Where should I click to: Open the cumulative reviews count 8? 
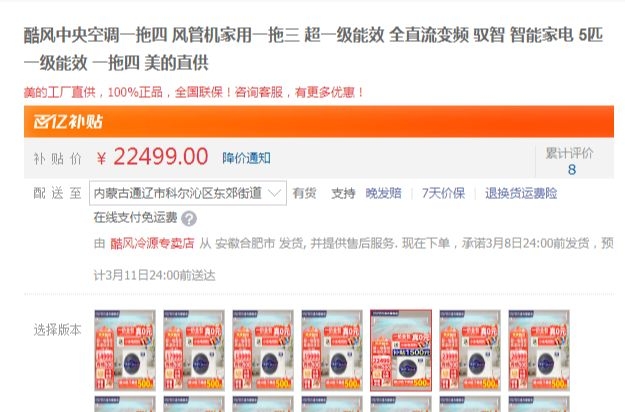tap(572, 170)
